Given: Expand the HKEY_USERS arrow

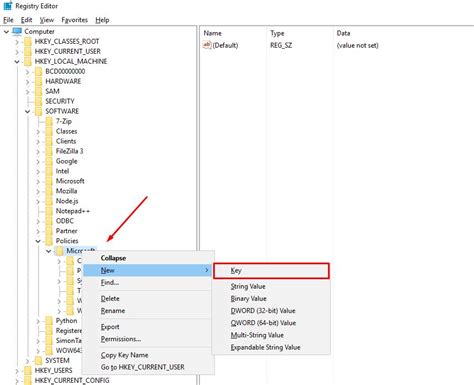Looking at the screenshot, I should coord(17,371).
